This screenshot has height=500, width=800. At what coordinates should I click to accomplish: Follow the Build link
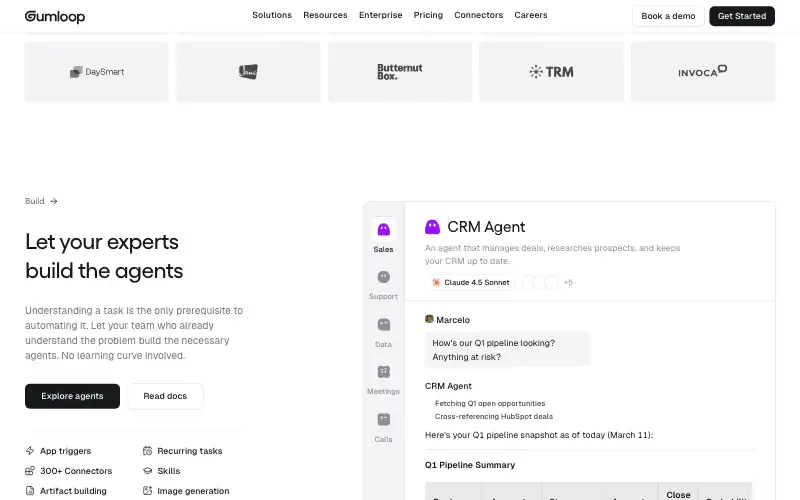pos(41,201)
